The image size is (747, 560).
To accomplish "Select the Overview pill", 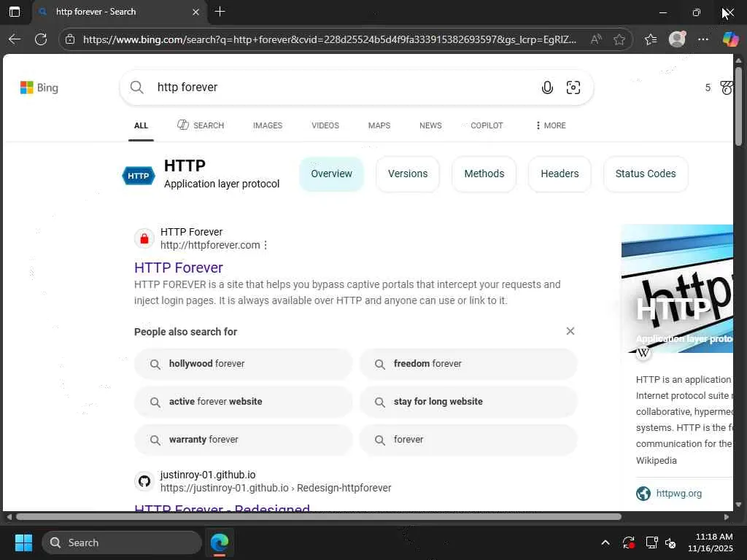I will point(332,174).
